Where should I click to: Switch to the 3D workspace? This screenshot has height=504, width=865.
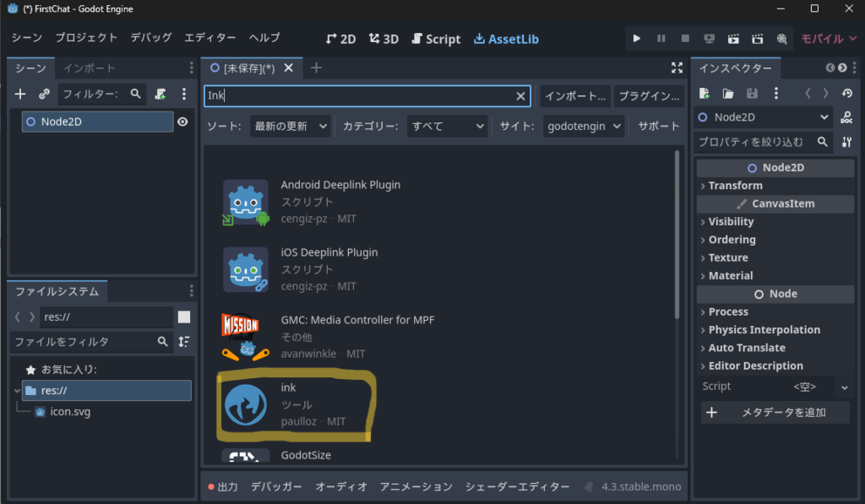384,39
